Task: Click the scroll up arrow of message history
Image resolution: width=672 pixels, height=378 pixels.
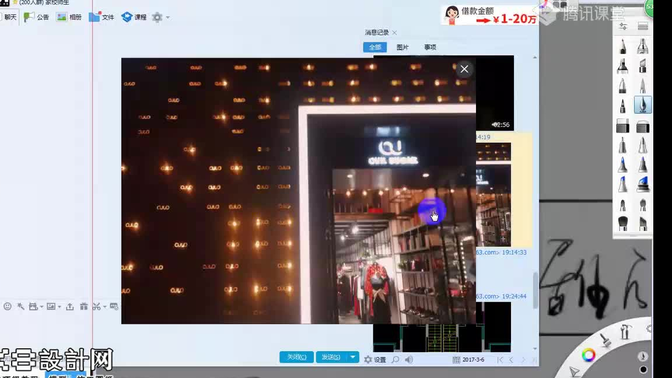Action: 534,57
